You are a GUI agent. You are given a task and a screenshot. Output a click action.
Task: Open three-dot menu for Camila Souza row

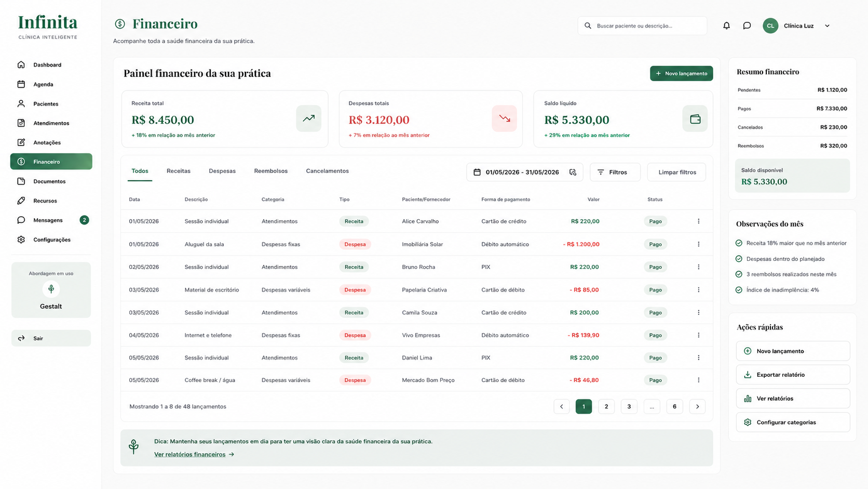pos(698,313)
